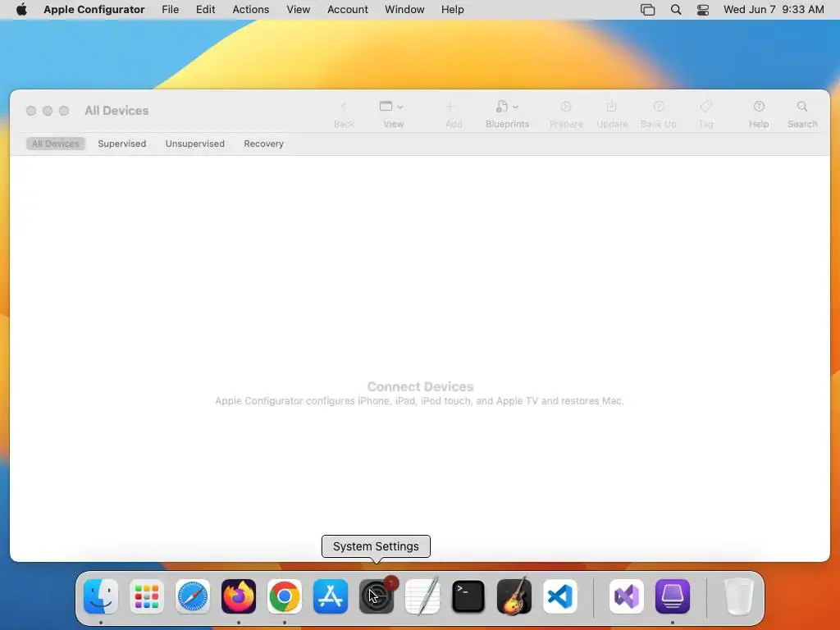Open the Help menu in menu bar
The height and width of the screenshot is (630, 840).
[x=452, y=10]
